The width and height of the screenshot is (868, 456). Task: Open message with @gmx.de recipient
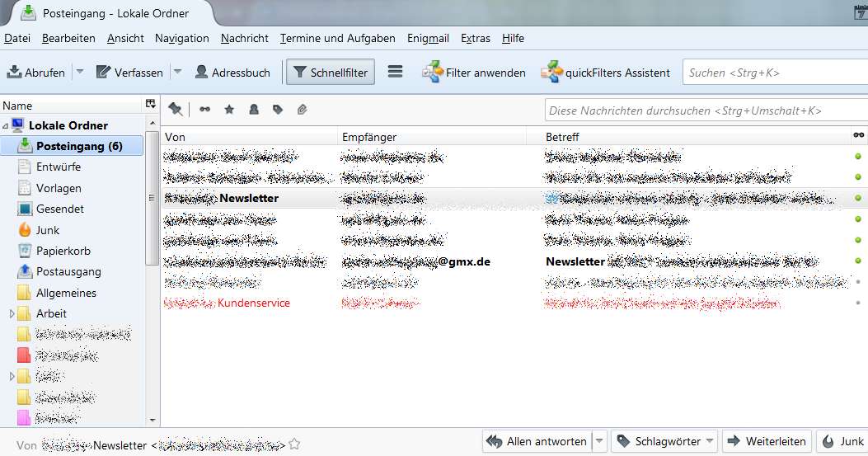click(514, 261)
